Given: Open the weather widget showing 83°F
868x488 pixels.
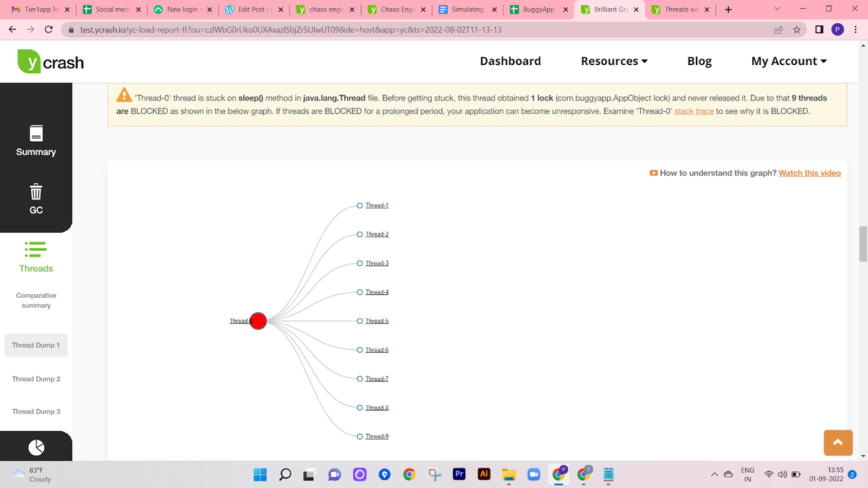Looking at the screenshot, I should 30,474.
